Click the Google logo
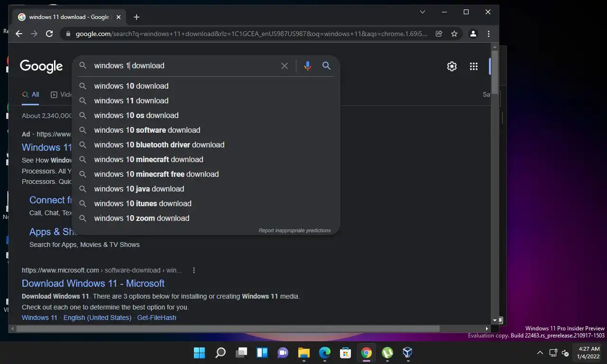This screenshot has width=607, height=364. coord(41,66)
